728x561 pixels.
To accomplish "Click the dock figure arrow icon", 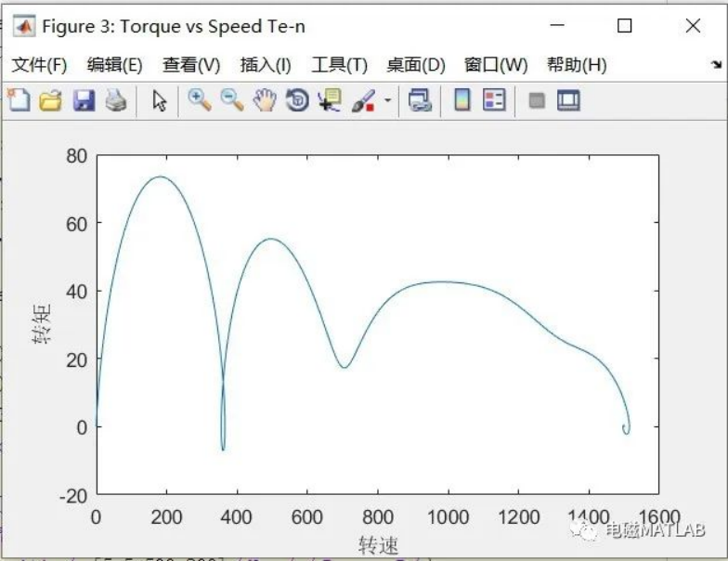I will pyautogui.click(x=716, y=65).
